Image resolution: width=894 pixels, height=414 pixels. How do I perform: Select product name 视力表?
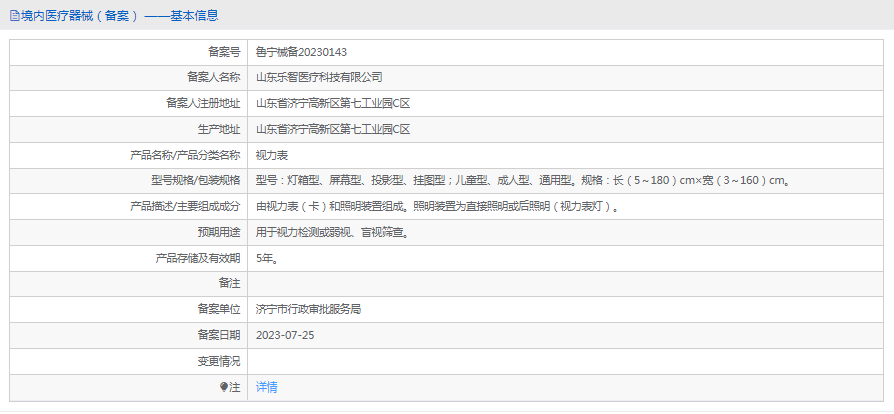272,155
